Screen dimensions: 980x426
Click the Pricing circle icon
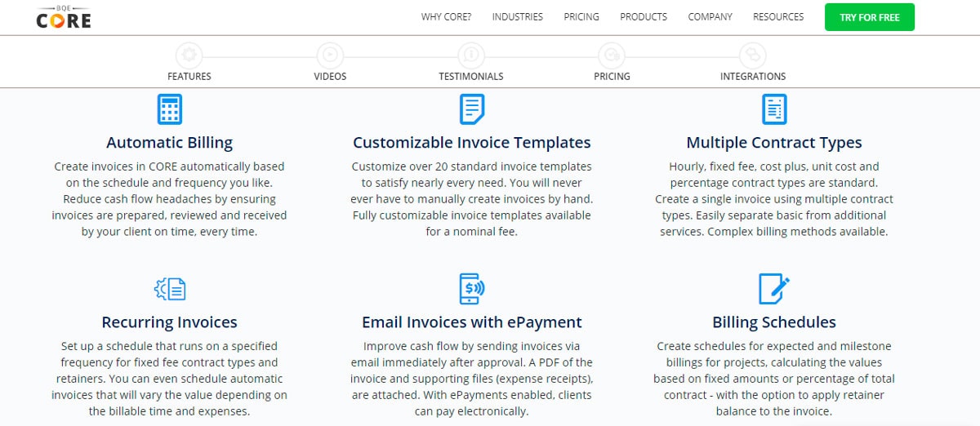click(611, 55)
